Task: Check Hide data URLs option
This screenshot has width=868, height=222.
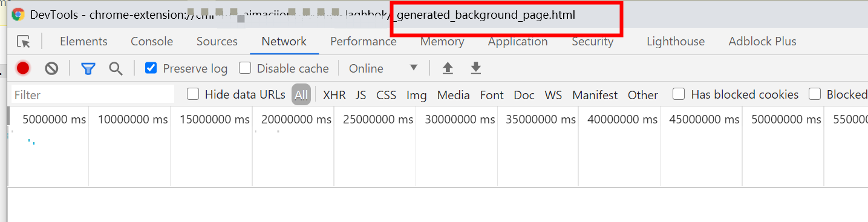Action: tap(193, 94)
